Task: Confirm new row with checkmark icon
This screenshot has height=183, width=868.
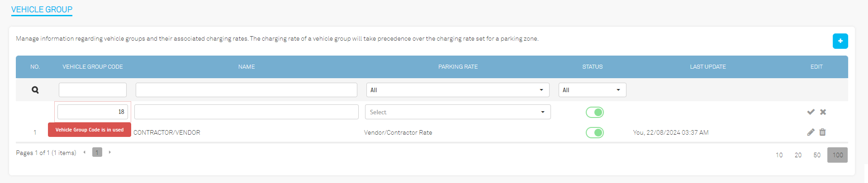Action: coord(811,112)
